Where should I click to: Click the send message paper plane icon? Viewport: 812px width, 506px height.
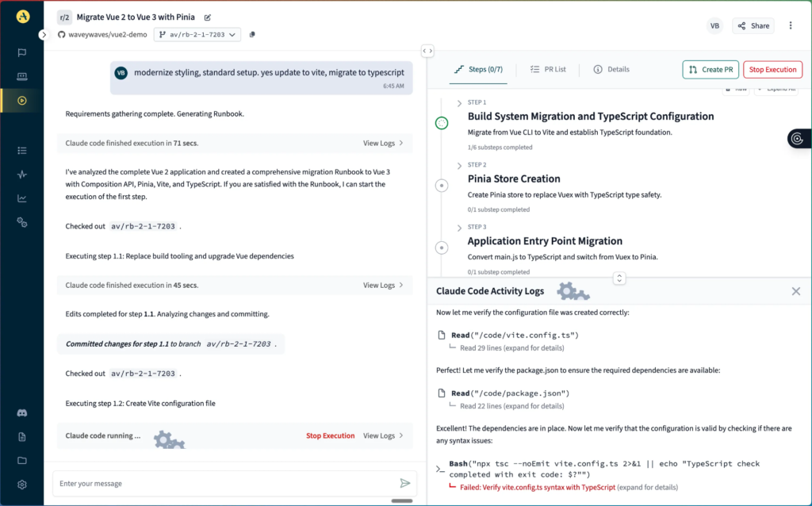click(x=404, y=483)
